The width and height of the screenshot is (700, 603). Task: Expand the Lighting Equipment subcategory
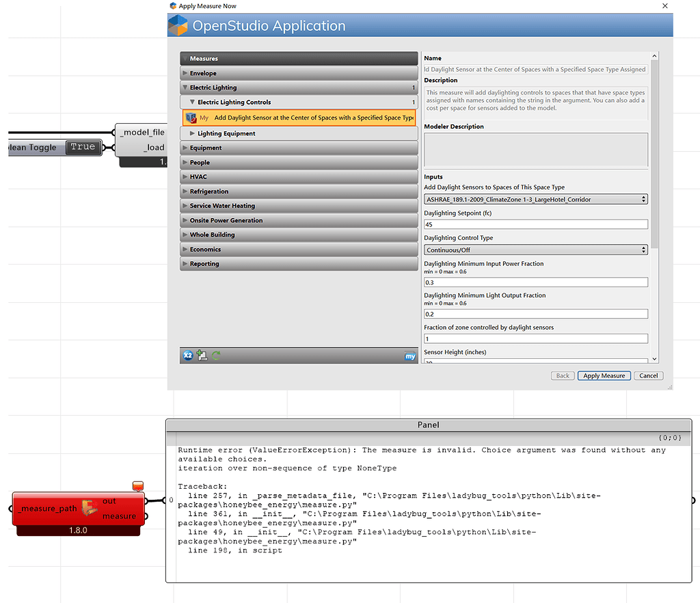299,133
